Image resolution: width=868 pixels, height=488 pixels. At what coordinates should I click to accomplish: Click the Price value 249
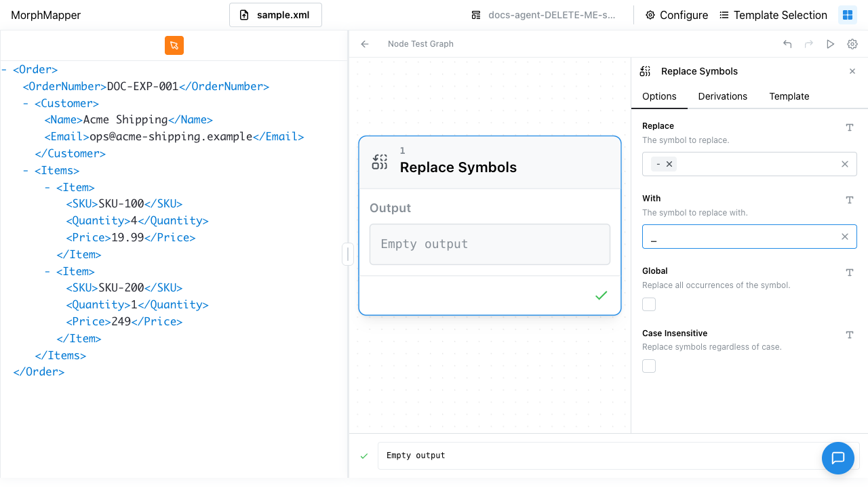point(121,322)
